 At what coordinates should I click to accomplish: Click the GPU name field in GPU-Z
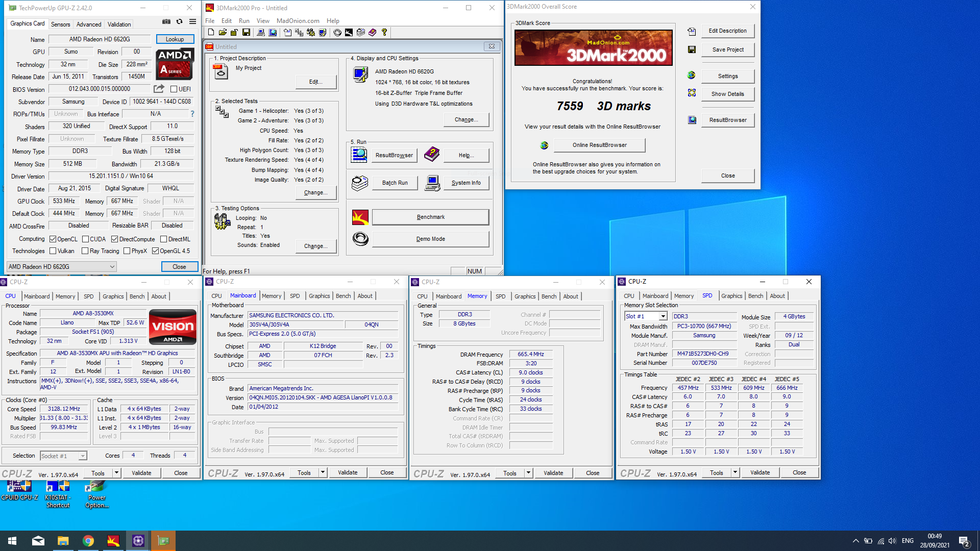coord(100,39)
